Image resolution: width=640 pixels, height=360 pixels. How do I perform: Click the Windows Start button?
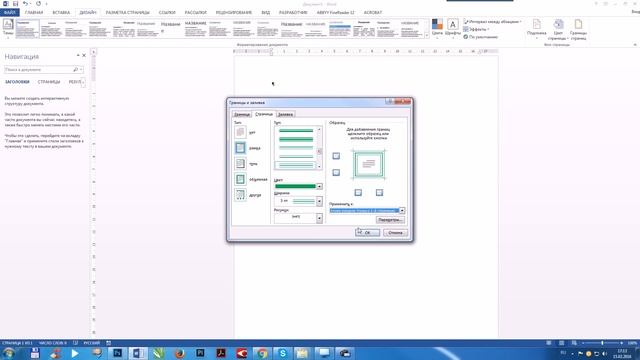[x=9, y=353]
